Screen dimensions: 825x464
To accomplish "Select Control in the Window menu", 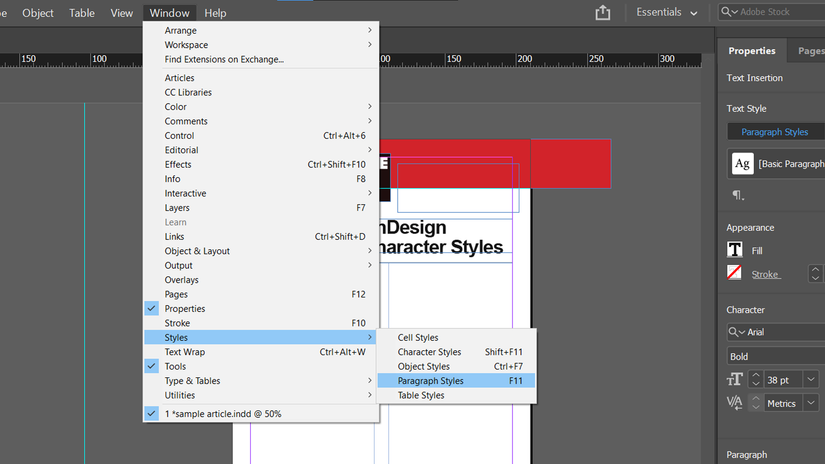I will point(261,136).
